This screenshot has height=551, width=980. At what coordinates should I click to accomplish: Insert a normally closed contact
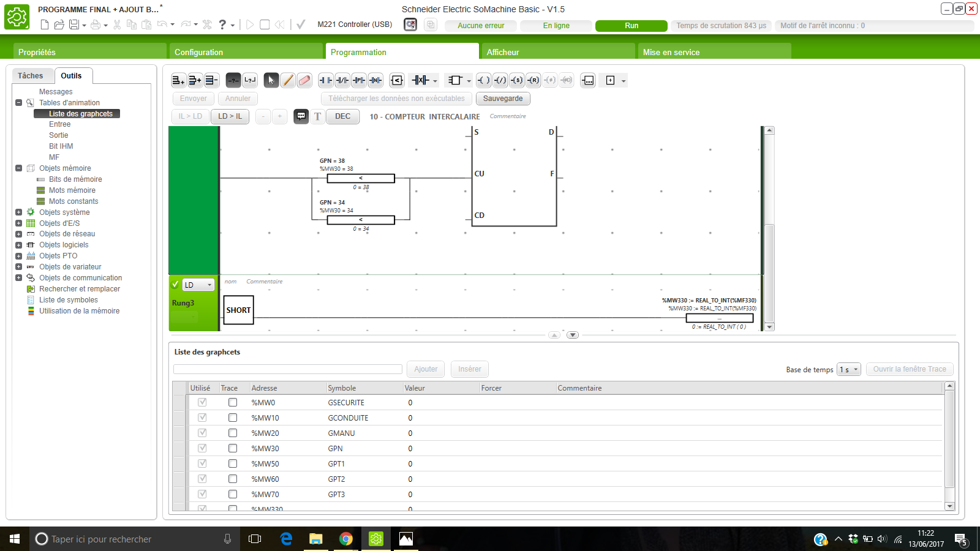point(342,80)
